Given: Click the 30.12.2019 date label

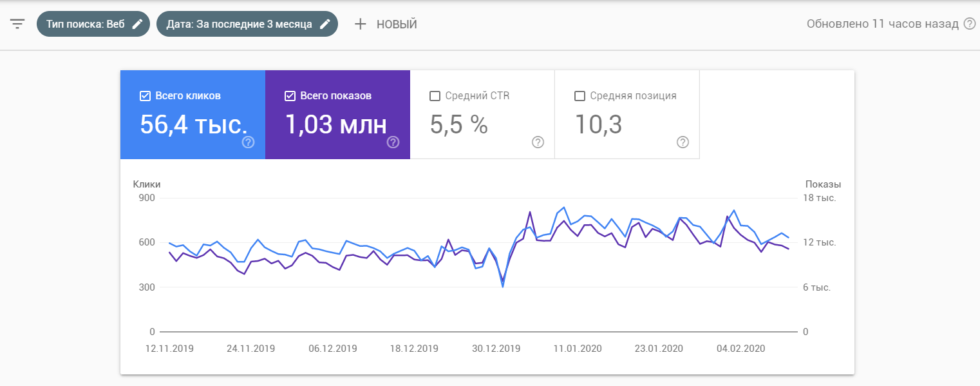Looking at the screenshot, I should 496,349.
